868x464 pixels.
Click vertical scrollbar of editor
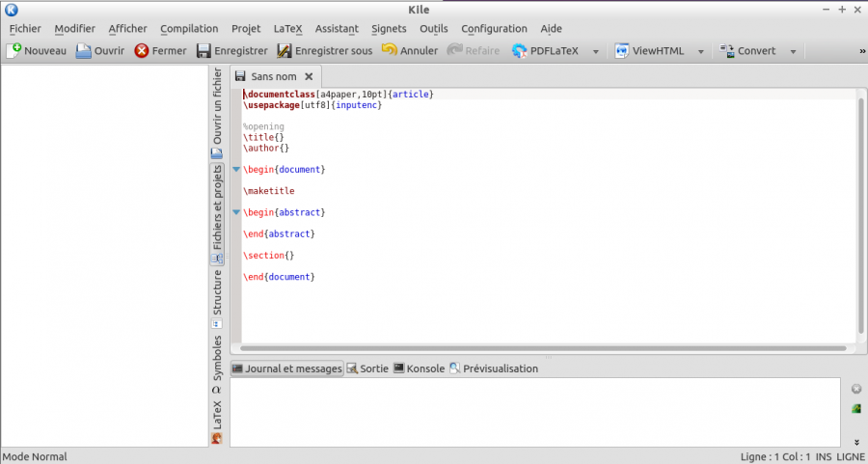861,216
